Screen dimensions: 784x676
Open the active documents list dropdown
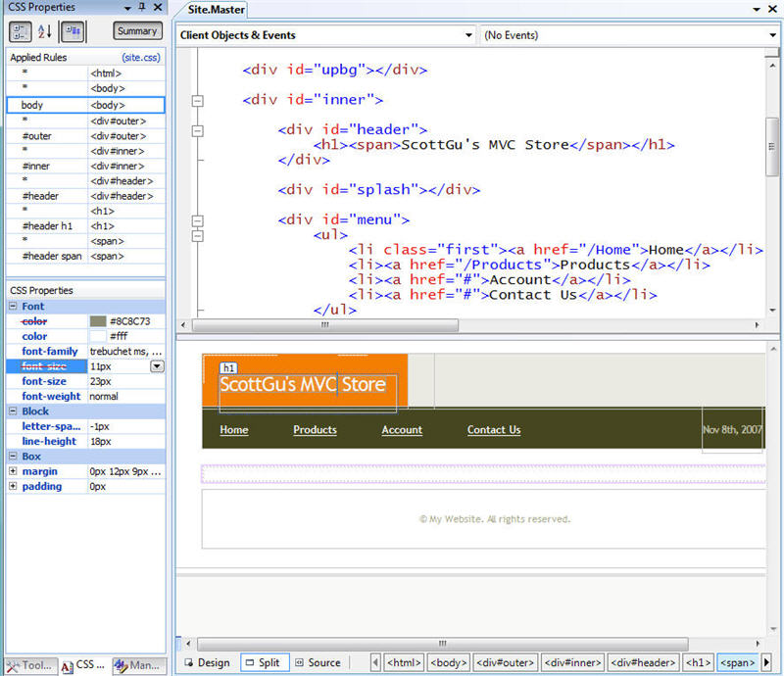757,9
